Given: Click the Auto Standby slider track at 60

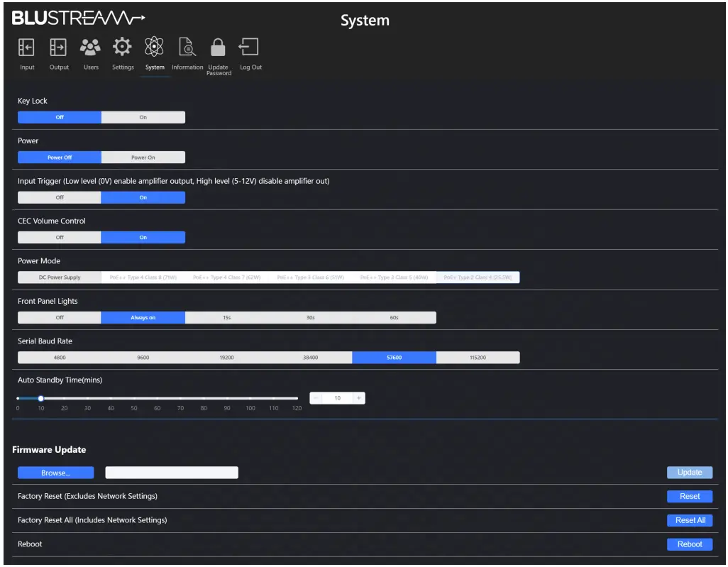Looking at the screenshot, I should point(158,398).
